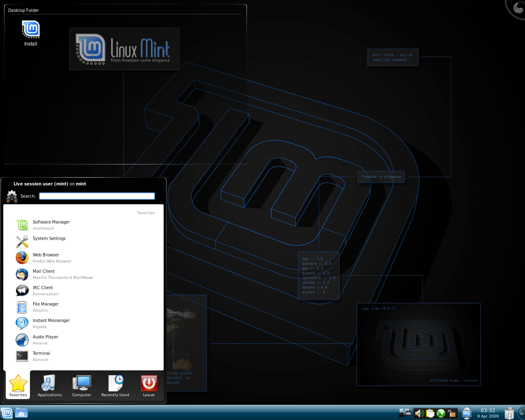Click the 'Audio Player' label

(46, 337)
